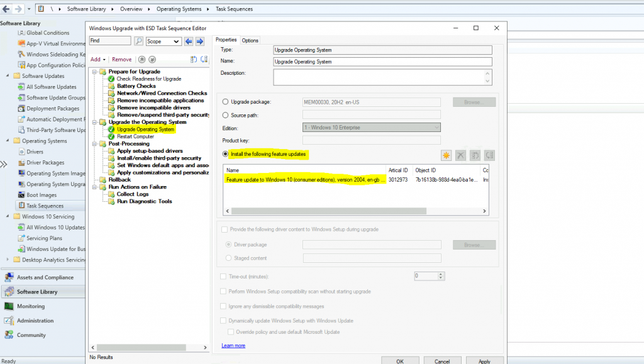
Task: Switch to the Properties tab
Action: 226,40
